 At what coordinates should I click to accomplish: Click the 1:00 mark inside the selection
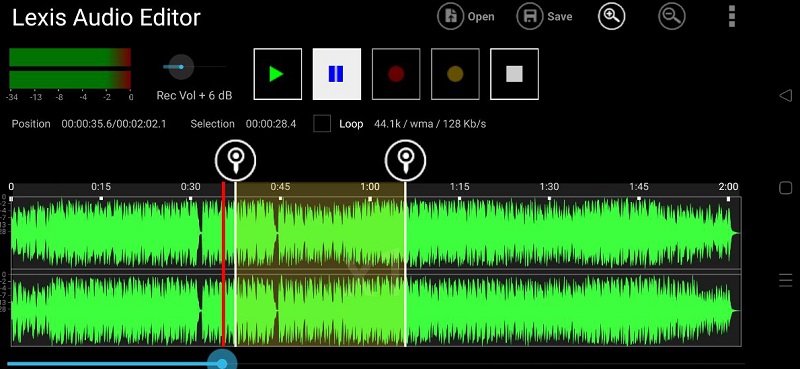(370, 187)
